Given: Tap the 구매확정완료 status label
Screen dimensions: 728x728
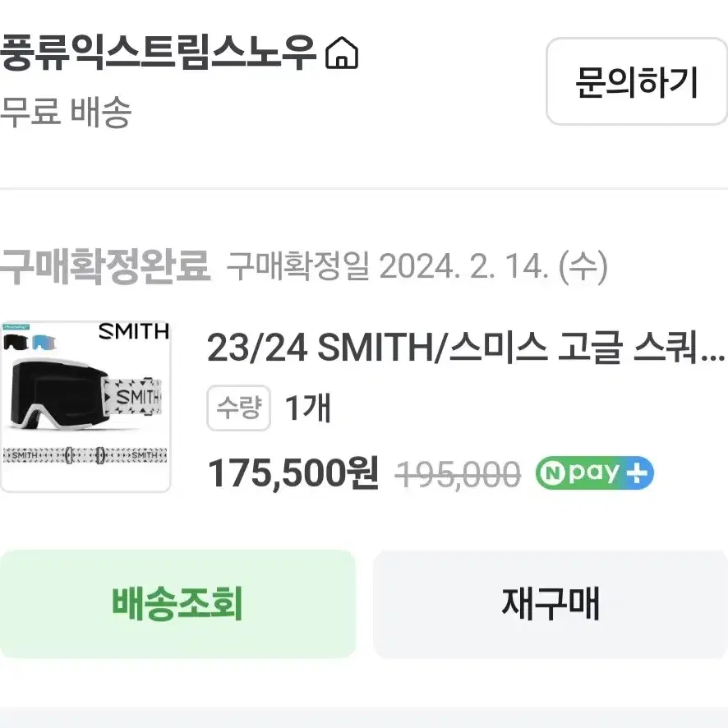Looking at the screenshot, I should pos(105,266).
